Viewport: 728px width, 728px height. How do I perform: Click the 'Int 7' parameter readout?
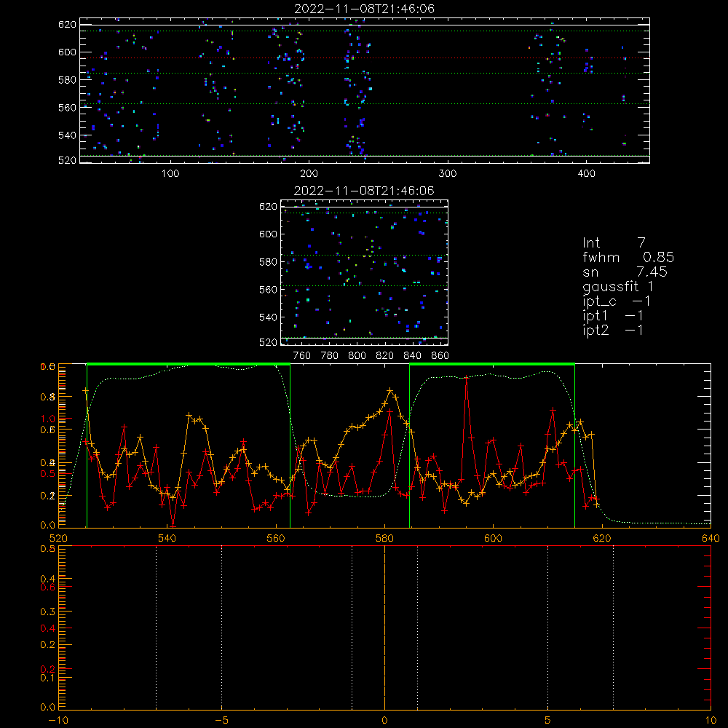pyautogui.click(x=614, y=243)
